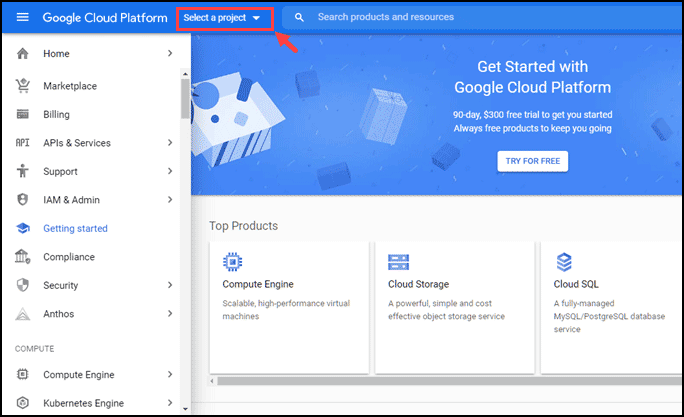Screen dimensions: 684x417
Task: Click the Compute Engine chip icon in sidebar
Action: pyautogui.click(x=23, y=374)
